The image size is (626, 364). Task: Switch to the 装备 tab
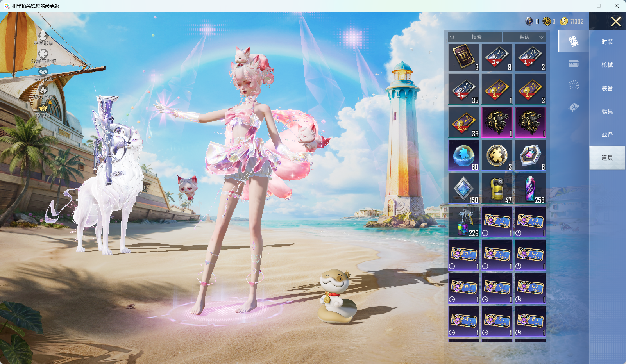point(607,88)
